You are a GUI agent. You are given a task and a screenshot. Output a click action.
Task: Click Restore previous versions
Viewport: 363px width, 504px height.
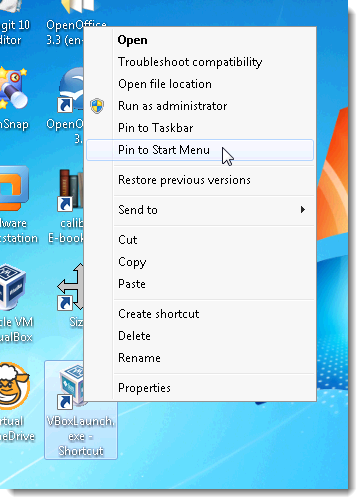pos(199,180)
